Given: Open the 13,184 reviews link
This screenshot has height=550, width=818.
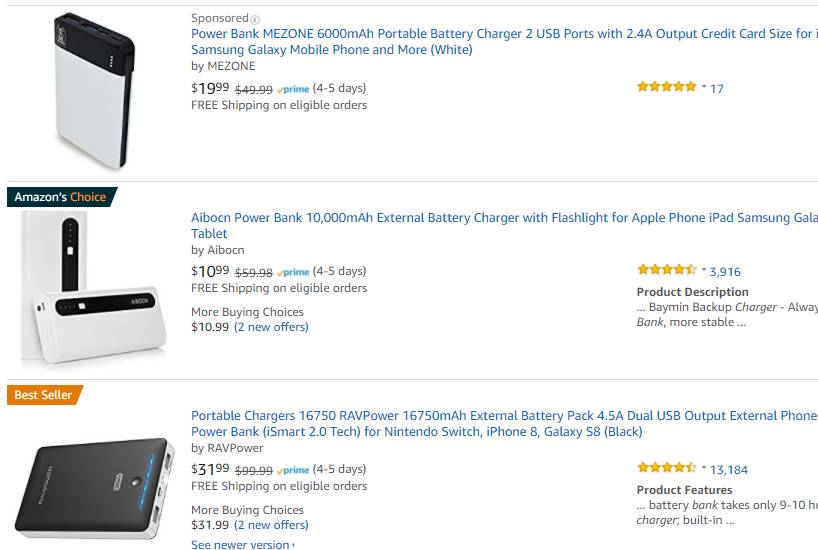Looking at the screenshot, I should [728, 469].
